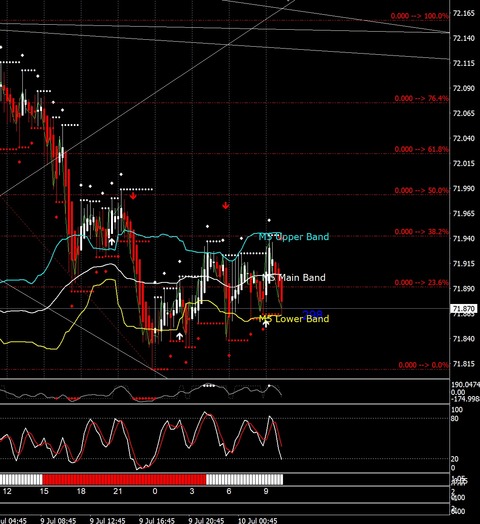Select the 76.4% Fibonacci level label

421,98
